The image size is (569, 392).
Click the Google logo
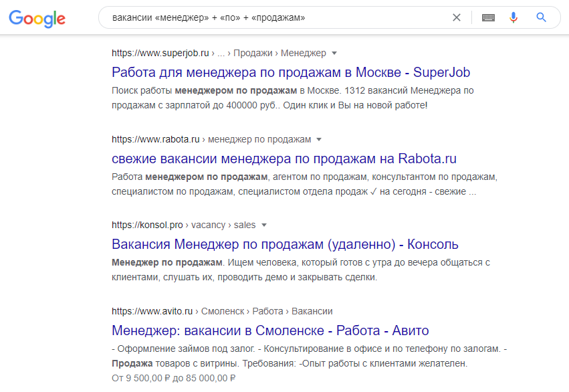[37, 19]
